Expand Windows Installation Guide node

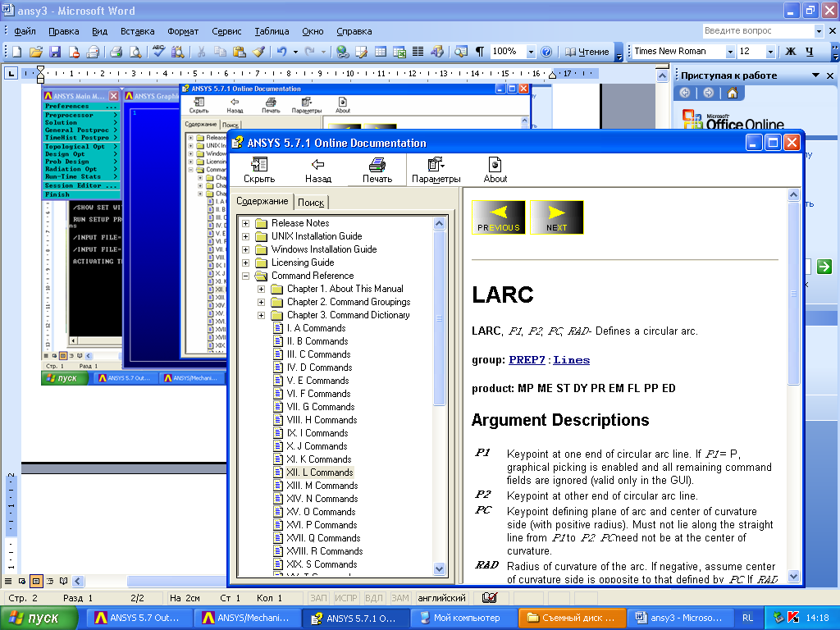point(245,249)
